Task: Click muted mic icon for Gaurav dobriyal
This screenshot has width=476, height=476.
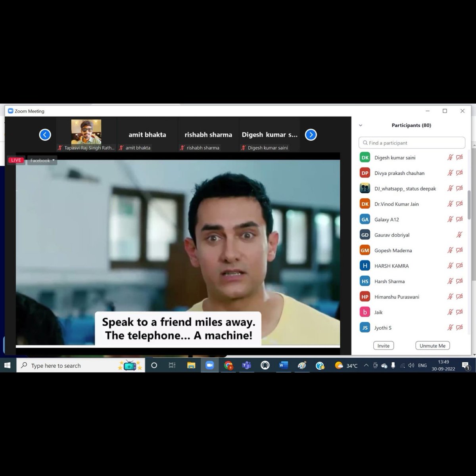Action: click(459, 235)
